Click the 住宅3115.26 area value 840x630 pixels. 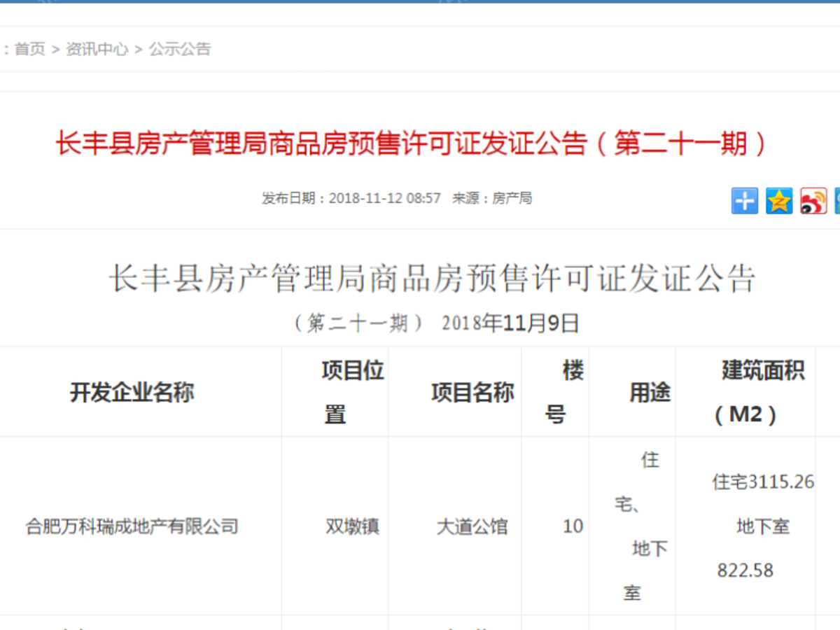[763, 482]
